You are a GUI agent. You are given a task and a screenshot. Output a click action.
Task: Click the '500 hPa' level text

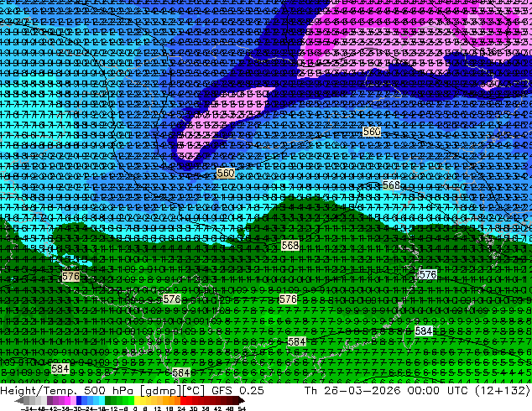tap(108, 391)
